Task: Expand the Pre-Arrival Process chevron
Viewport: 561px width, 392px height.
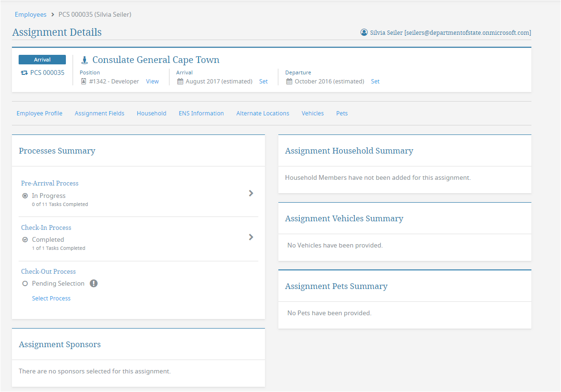Action: [x=251, y=193]
